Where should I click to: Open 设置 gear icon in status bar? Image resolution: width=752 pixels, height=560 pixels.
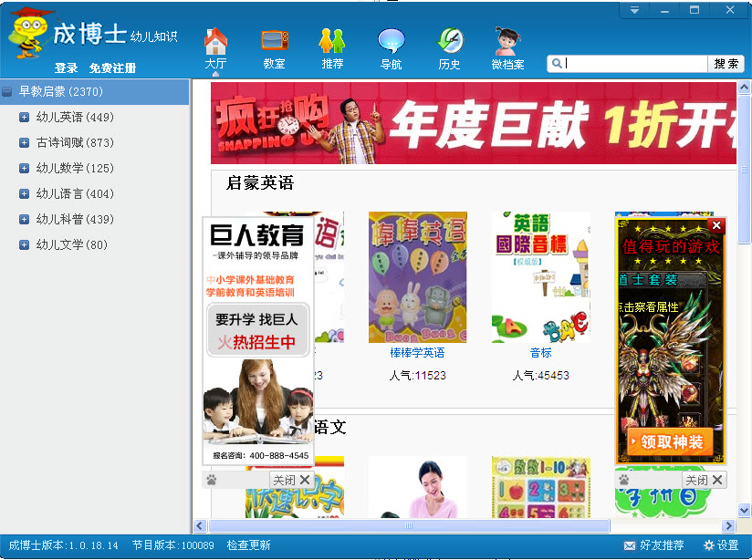click(x=709, y=545)
